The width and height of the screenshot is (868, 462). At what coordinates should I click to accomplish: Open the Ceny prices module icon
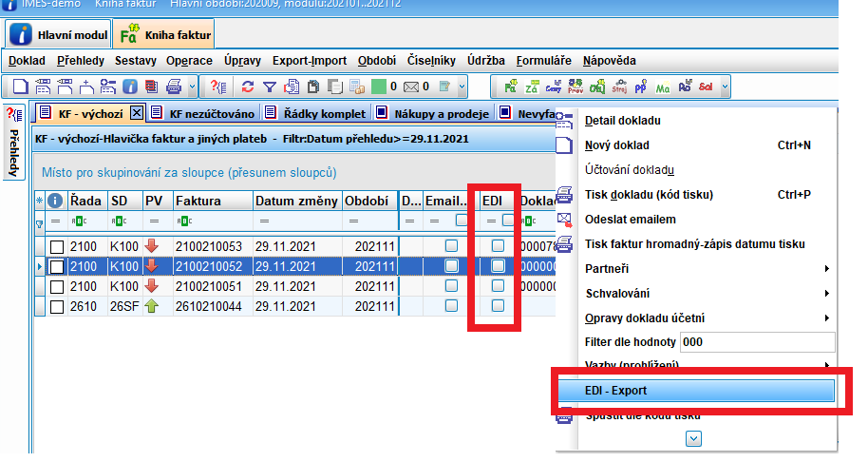554,87
